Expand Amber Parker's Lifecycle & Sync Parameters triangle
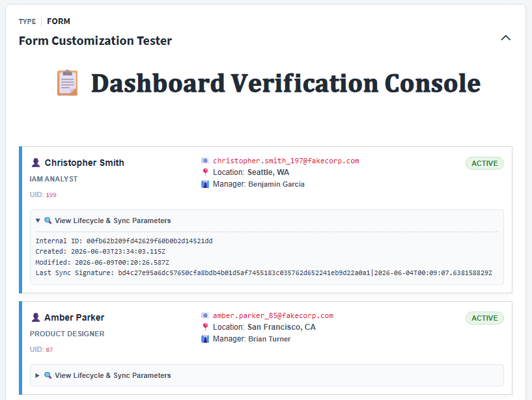Screen dimensions: 532x400 point(38,375)
